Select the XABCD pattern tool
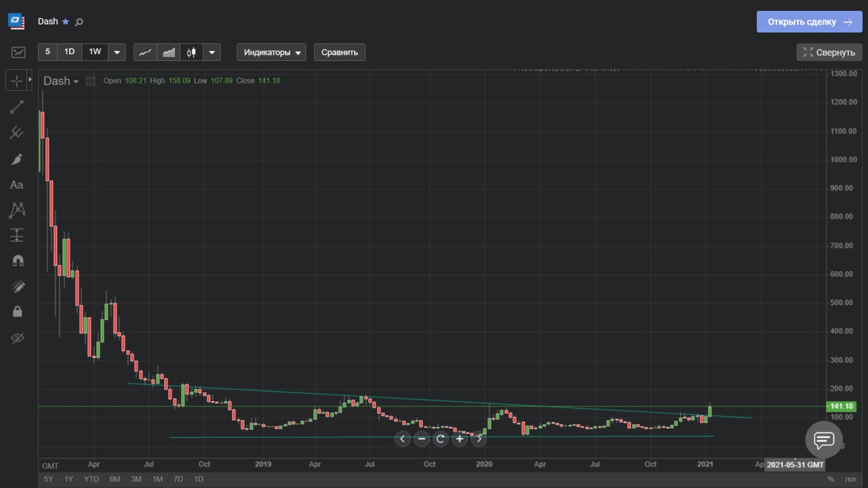This screenshot has height=488, width=868. pyautogui.click(x=17, y=210)
